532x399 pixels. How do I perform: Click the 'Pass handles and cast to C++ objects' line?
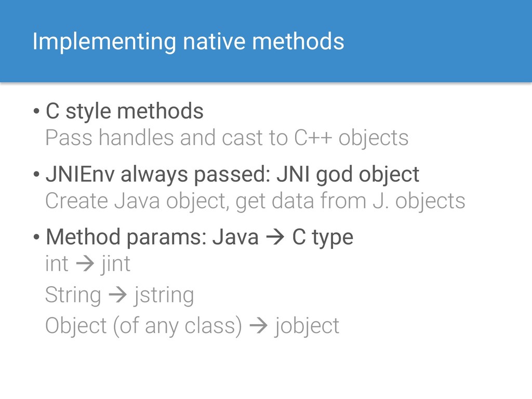coord(227,138)
